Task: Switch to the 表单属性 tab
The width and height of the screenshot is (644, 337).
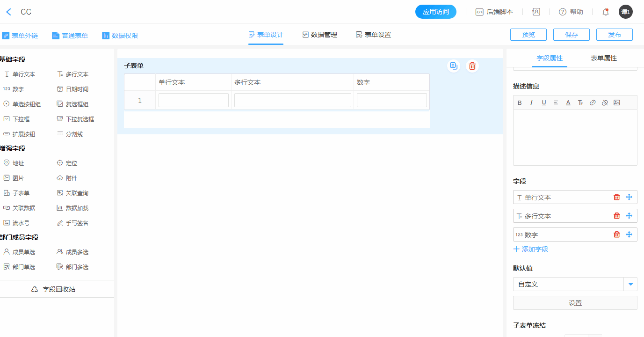Action: pos(603,58)
